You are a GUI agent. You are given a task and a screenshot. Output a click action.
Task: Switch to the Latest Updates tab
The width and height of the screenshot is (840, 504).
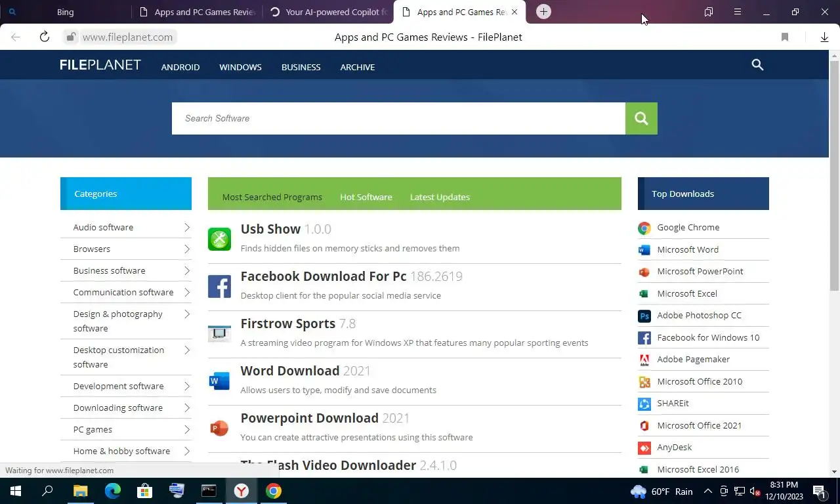(x=440, y=197)
